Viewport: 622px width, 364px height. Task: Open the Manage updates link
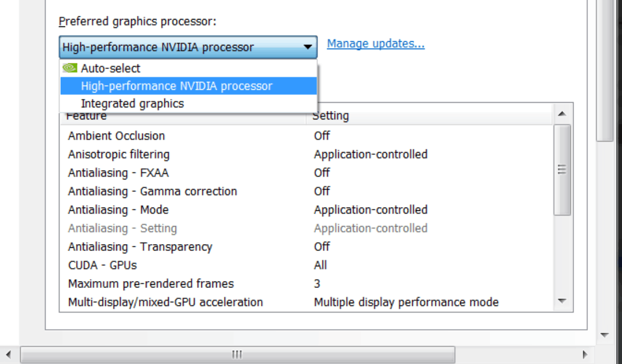376,44
